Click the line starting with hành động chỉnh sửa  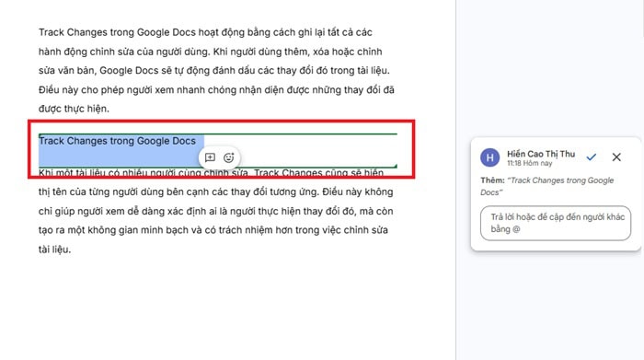point(211,52)
